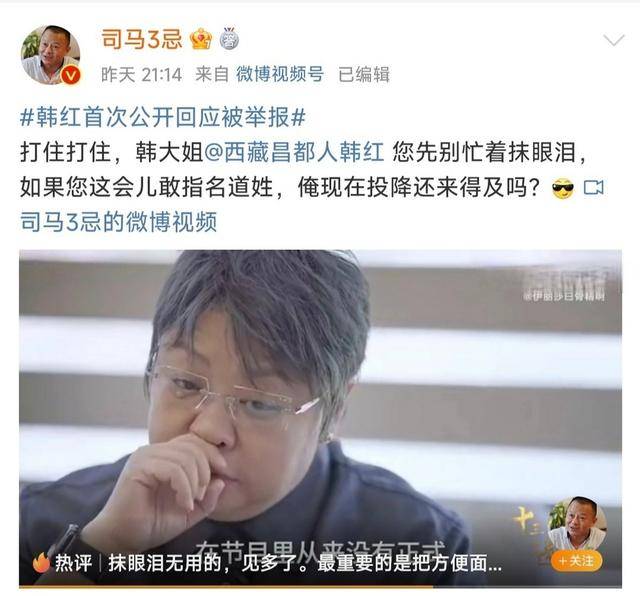Viewport: 640px width, 596px height.
Task: Tap the flame hot comment icon
Action: 41,563
